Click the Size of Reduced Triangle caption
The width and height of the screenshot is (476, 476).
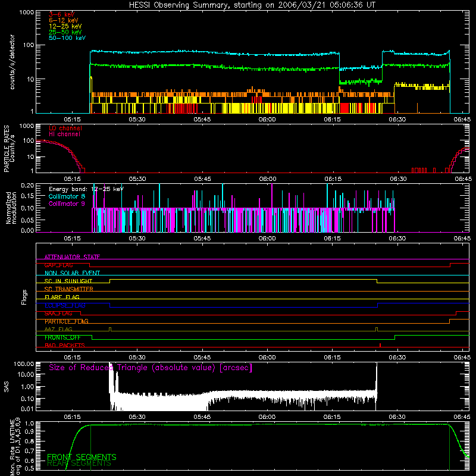point(151,368)
